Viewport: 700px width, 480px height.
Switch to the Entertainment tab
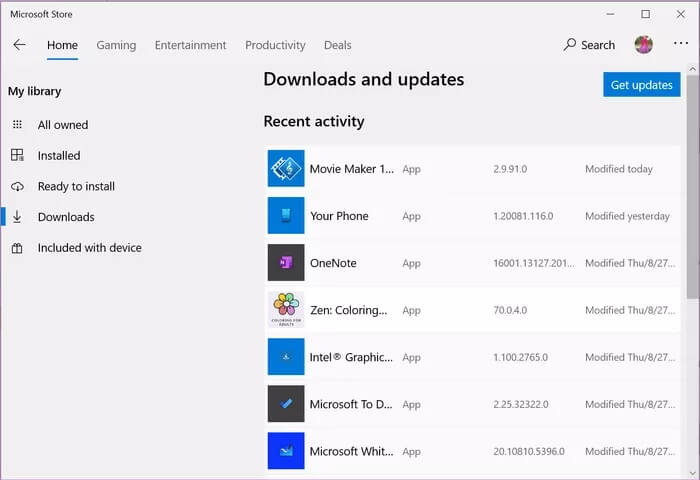click(191, 45)
